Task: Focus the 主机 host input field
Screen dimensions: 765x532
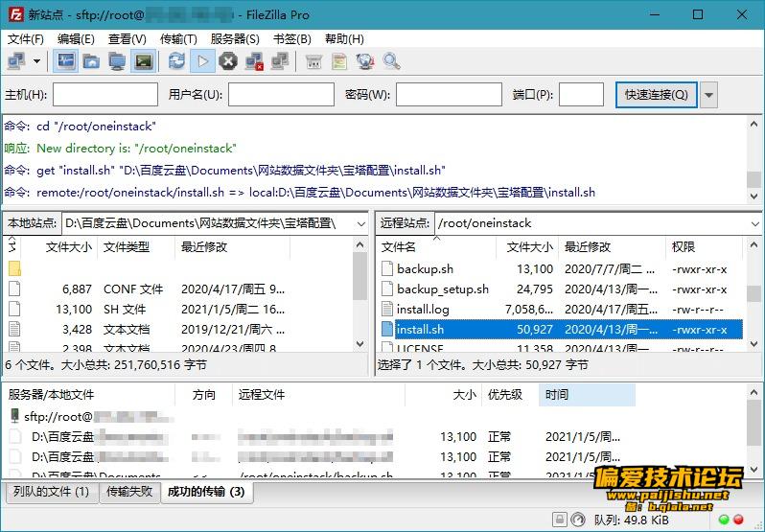Action: pyautogui.click(x=105, y=94)
